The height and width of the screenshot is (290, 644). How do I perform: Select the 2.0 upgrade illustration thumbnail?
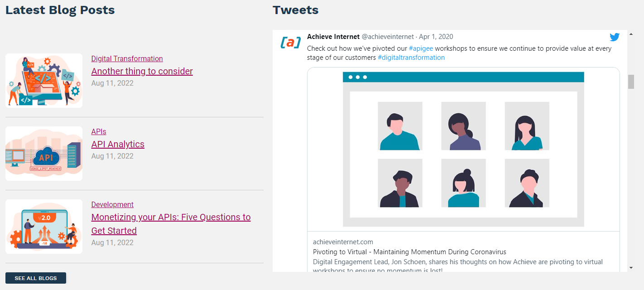click(x=44, y=227)
